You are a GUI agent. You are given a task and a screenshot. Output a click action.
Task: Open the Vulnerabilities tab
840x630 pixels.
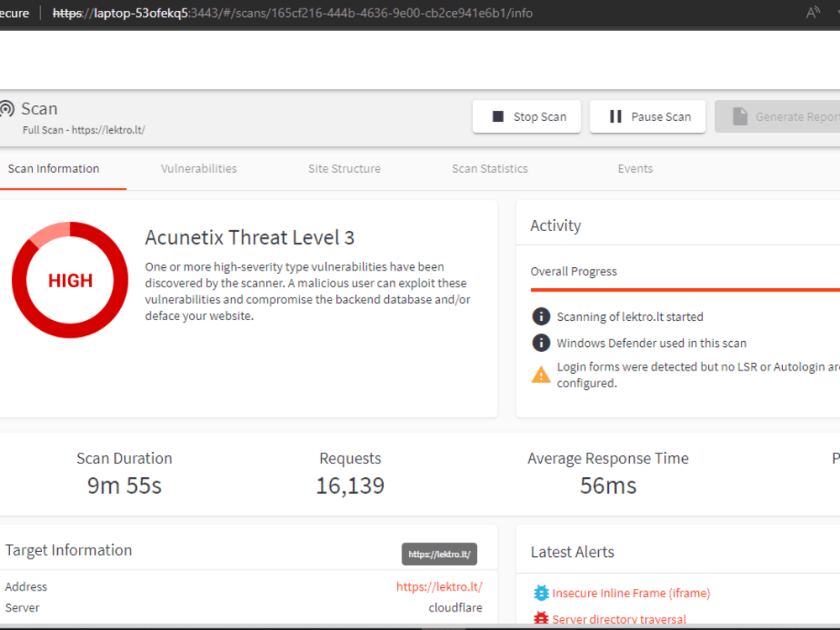[199, 169]
